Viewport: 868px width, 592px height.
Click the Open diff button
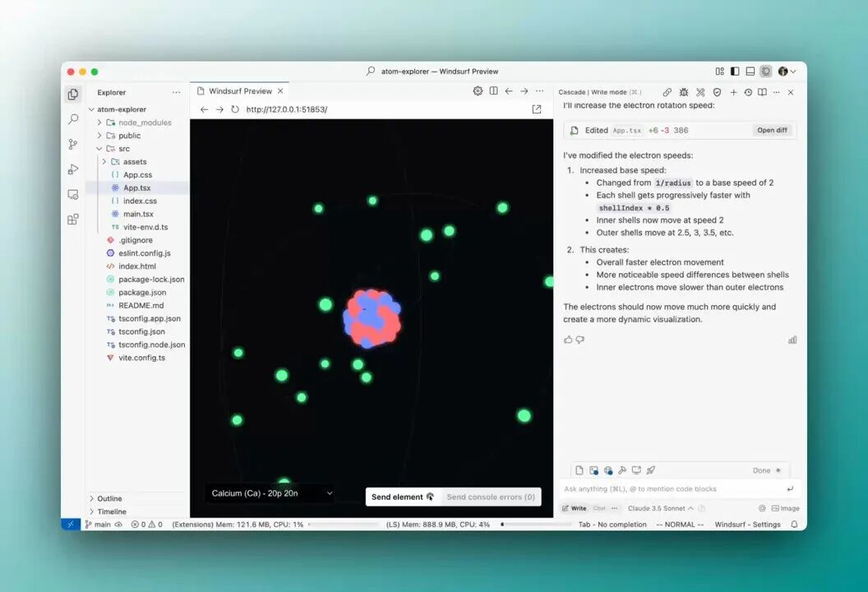tap(772, 130)
